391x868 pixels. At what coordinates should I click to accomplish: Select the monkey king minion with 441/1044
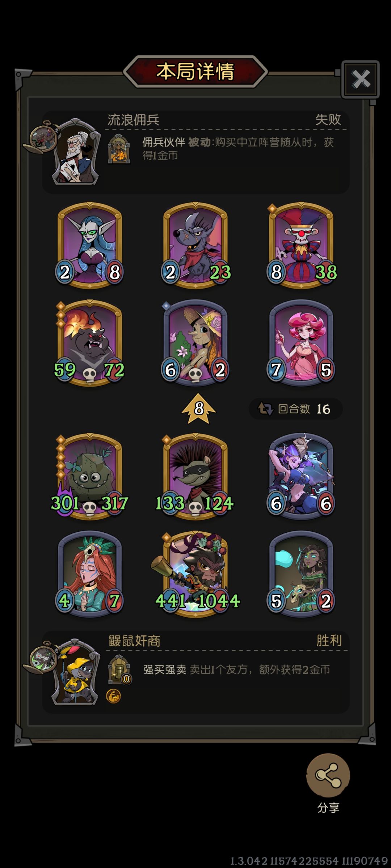(196, 574)
